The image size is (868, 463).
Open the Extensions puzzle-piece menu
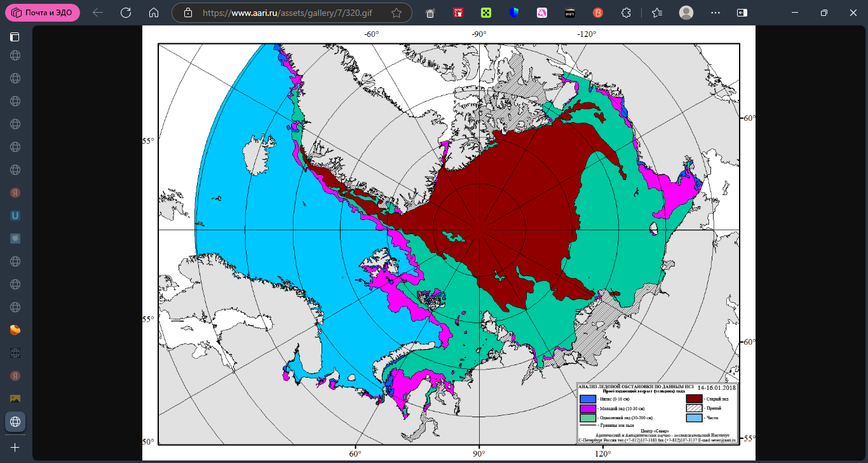tap(626, 13)
